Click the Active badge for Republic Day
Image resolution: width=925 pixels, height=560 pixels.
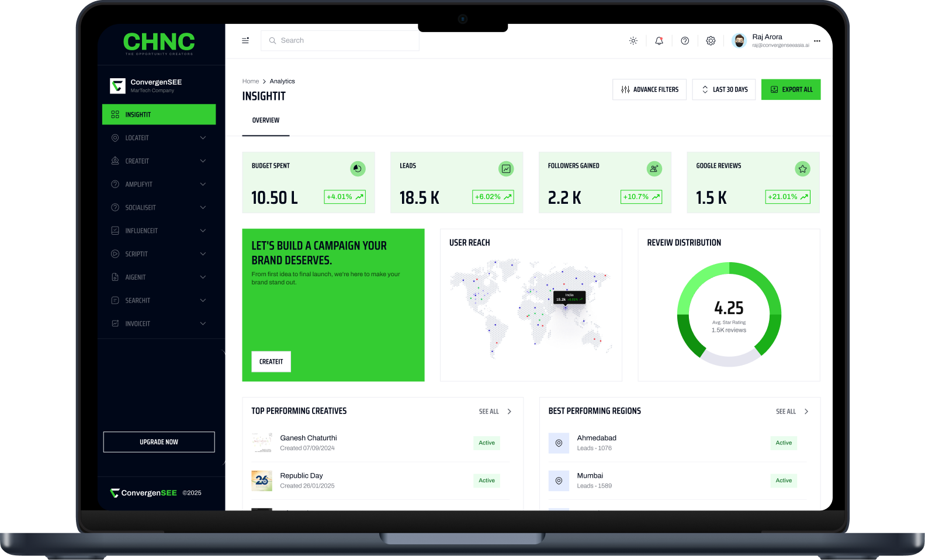pos(487,481)
